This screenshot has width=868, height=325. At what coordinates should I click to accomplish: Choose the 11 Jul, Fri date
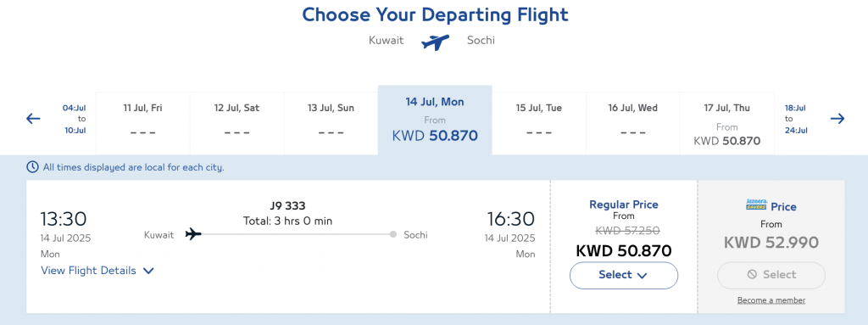click(x=142, y=124)
